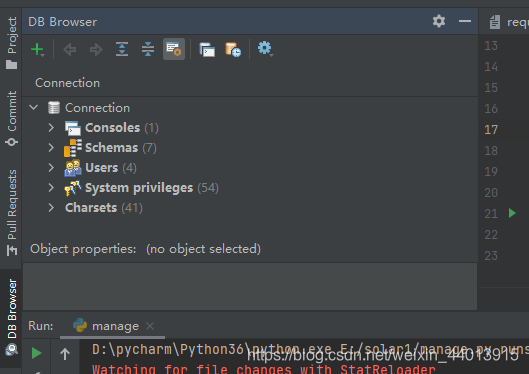Click the Schemas icon
Viewport: 529px width, 374px height.
pyautogui.click(x=73, y=148)
